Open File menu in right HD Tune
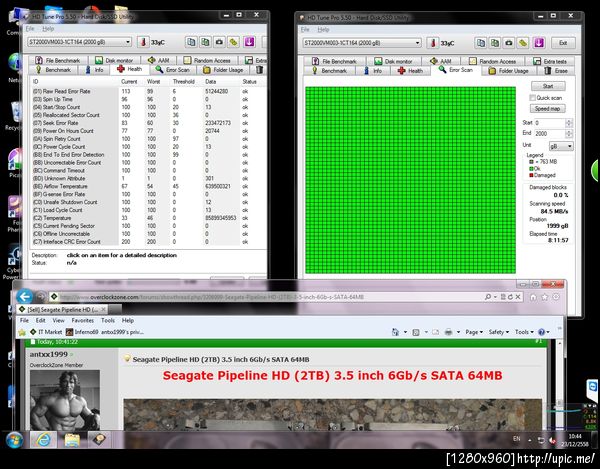 (305, 29)
